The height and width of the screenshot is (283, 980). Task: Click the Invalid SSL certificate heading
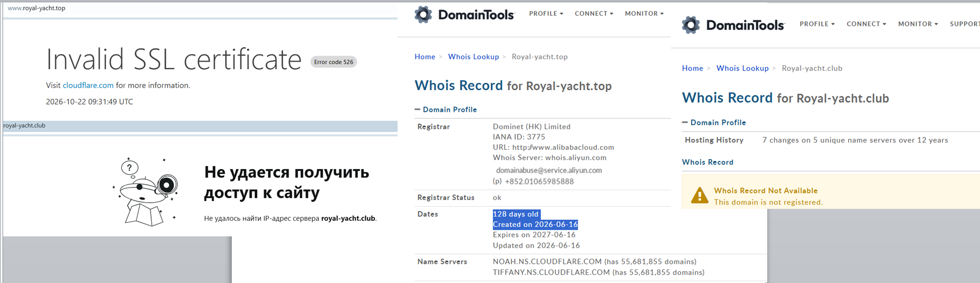[x=174, y=59]
